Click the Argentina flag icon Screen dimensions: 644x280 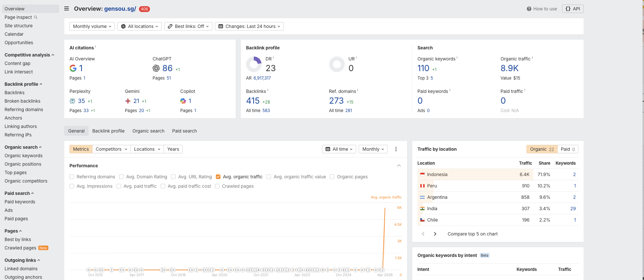(422, 197)
